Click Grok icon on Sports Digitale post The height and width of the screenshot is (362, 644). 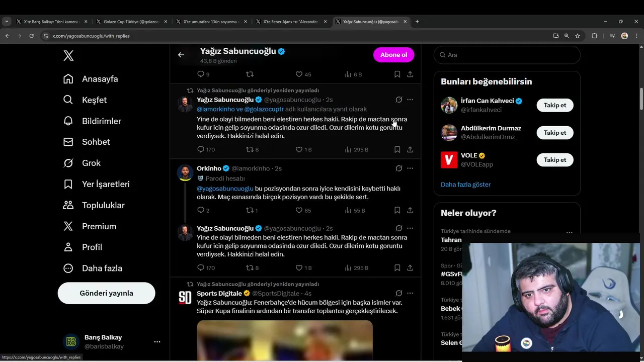(398, 293)
